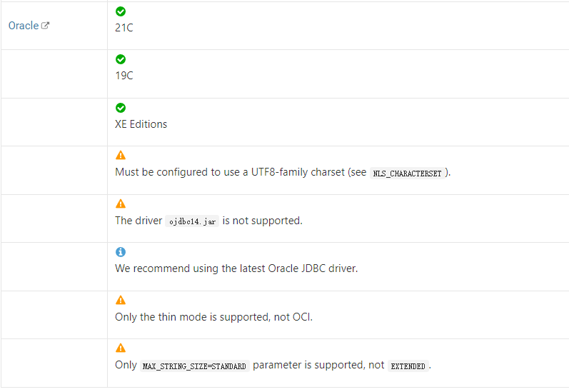Viewport: 569px width, 392px height.
Task: Click the EXTENDED code label
Action: (x=408, y=366)
